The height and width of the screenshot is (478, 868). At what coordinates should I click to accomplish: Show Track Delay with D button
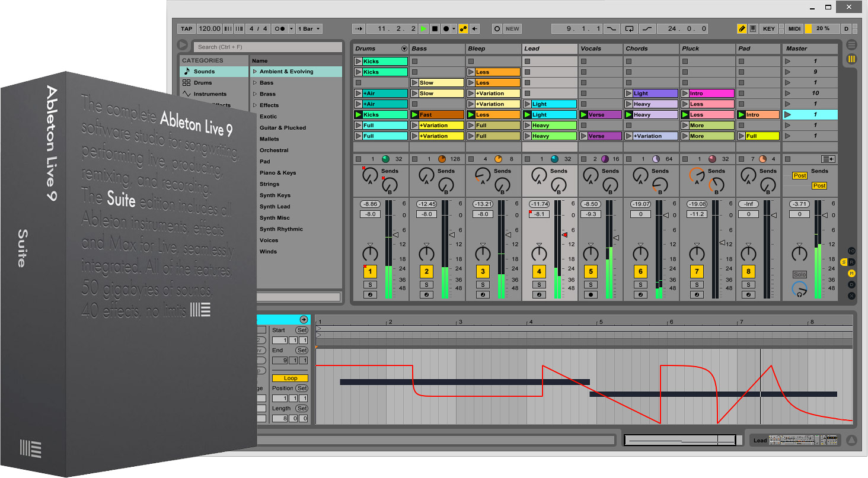pyautogui.click(x=852, y=284)
